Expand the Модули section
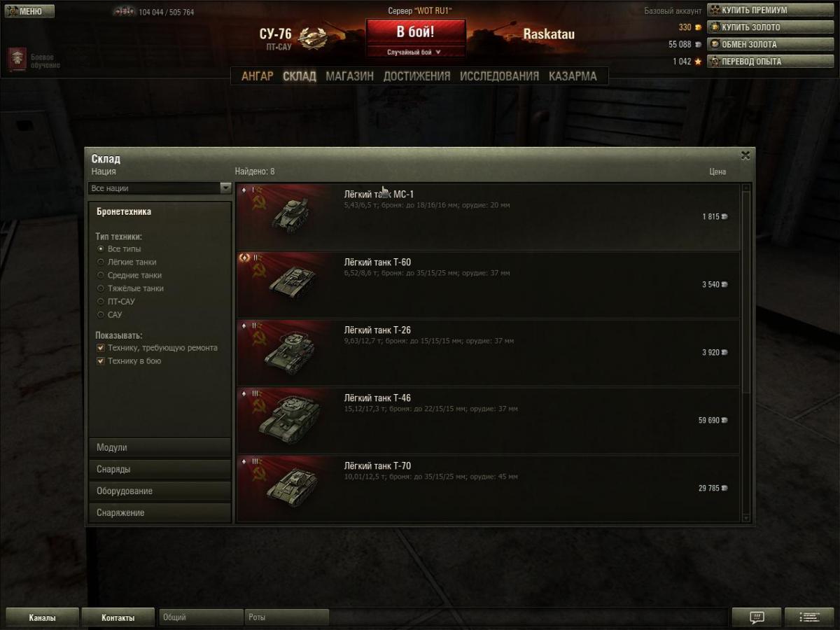This screenshot has height=630, width=840. (160, 447)
